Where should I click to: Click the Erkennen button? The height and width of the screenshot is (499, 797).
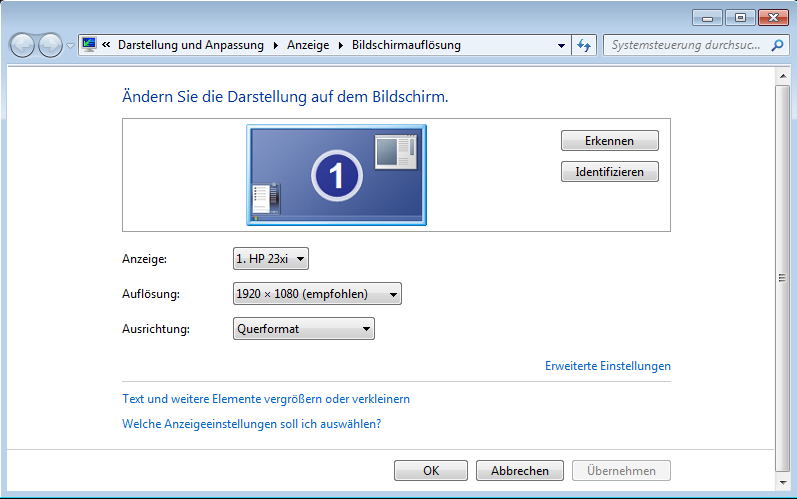click(609, 141)
